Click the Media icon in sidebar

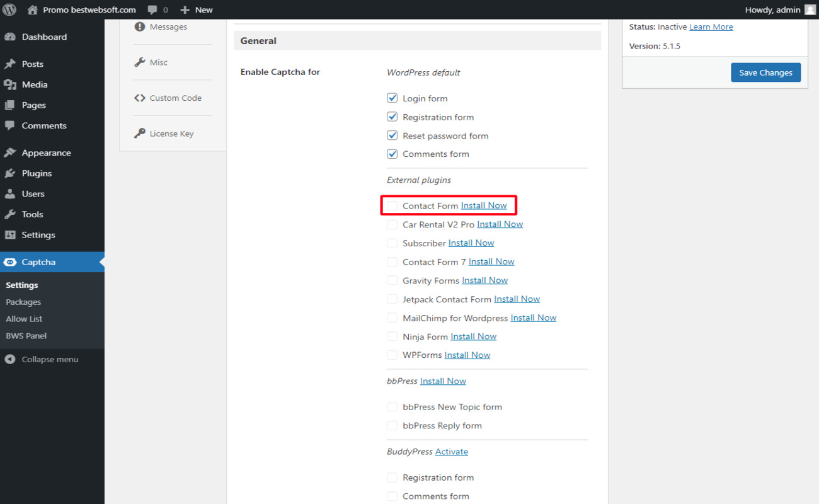point(10,84)
